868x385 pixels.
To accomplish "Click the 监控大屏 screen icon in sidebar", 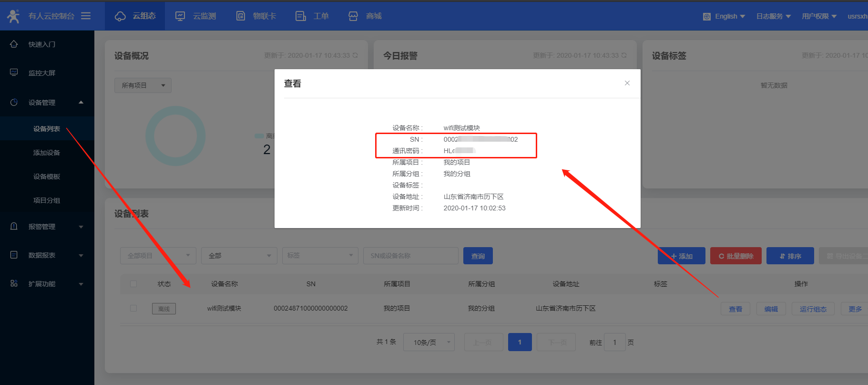I will [x=14, y=73].
